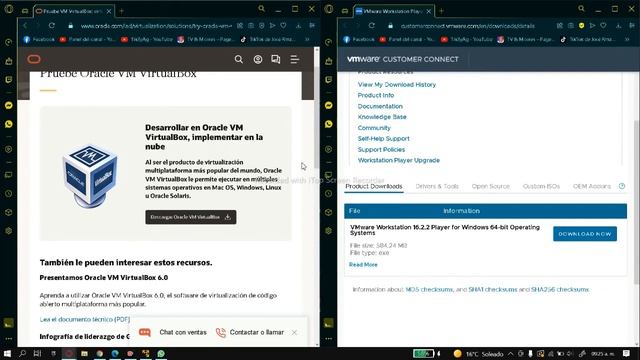Click Read More under VMware Workstation Player

pos(363,264)
